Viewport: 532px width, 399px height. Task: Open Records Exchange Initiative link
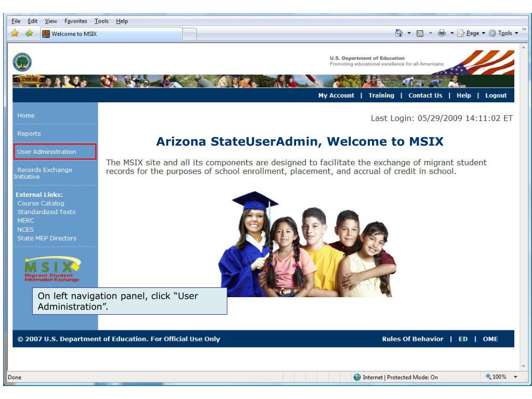point(43,173)
